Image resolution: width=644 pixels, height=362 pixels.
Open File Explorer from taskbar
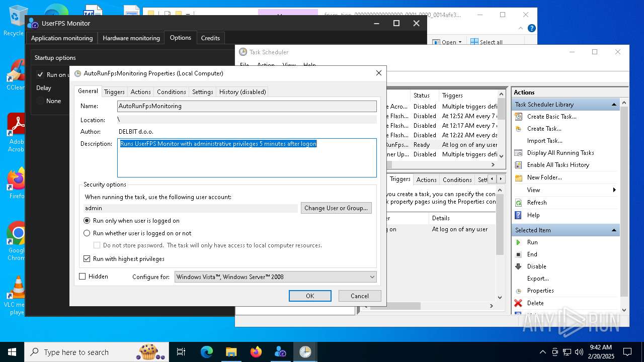tap(231, 352)
